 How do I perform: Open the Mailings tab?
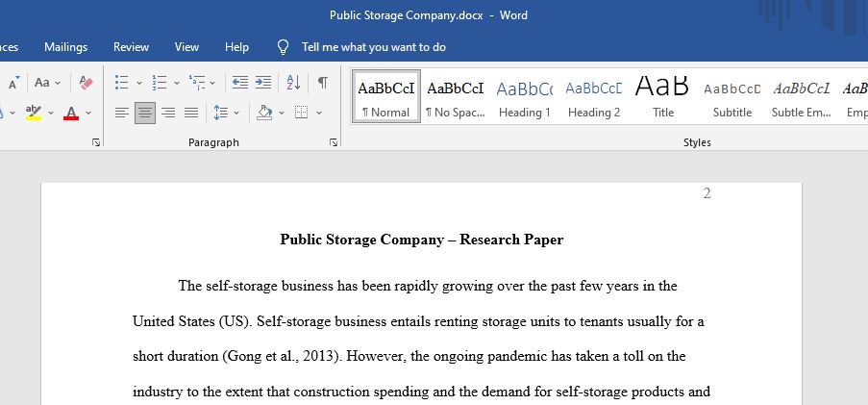point(66,47)
